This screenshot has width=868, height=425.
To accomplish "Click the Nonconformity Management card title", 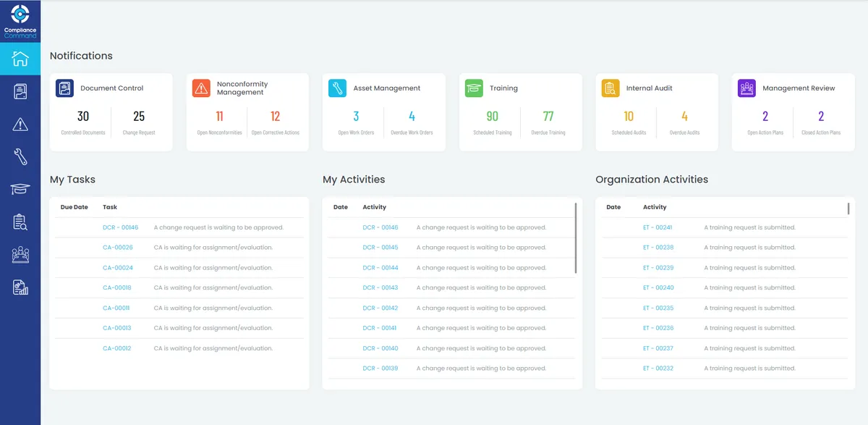I will 242,88.
